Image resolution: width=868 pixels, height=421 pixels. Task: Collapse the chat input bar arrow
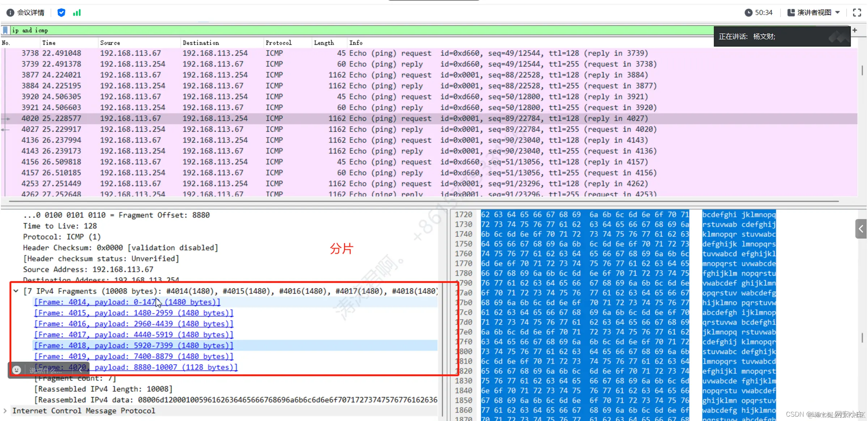pyautogui.click(x=80, y=370)
